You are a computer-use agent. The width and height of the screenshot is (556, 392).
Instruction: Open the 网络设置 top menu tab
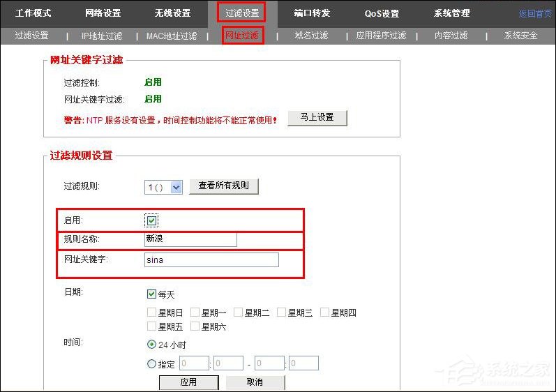pyautogui.click(x=103, y=13)
